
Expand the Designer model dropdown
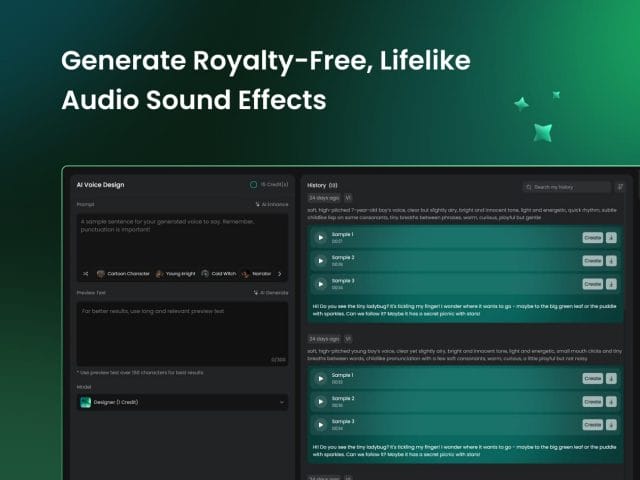pos(282,402)
